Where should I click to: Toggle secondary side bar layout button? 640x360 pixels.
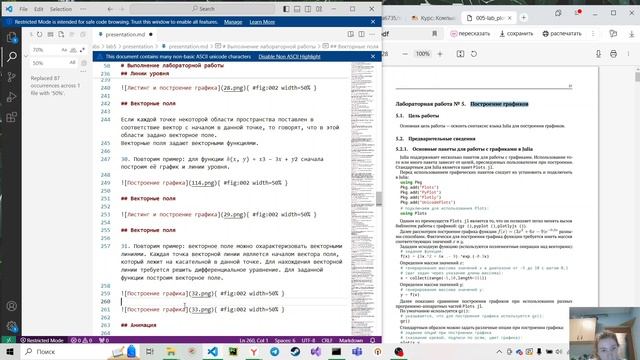tap(308, 9)
